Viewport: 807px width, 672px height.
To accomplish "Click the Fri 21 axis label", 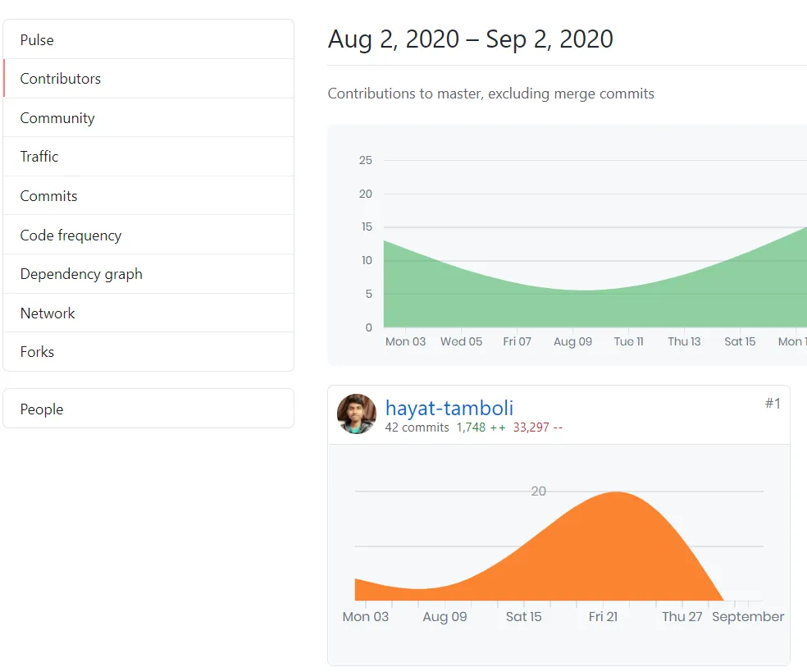I will point(603,617).
